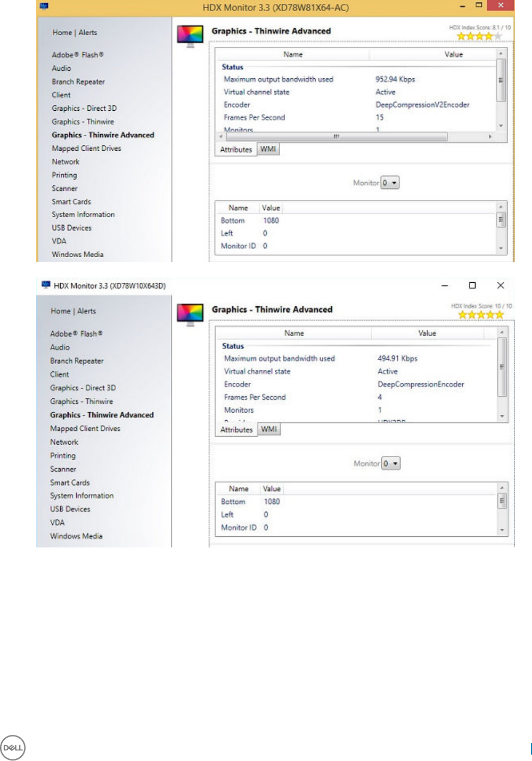Click Name column header in top status table
Image resolution: width=532 pixels, height=761 pixels.
[x=293, y=54]
